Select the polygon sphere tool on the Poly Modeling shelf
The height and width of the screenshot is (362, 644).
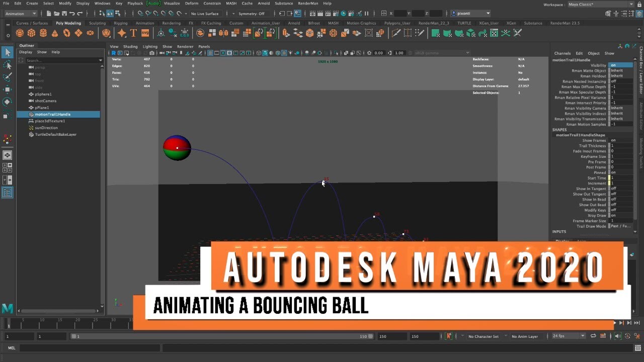[19, 33]
